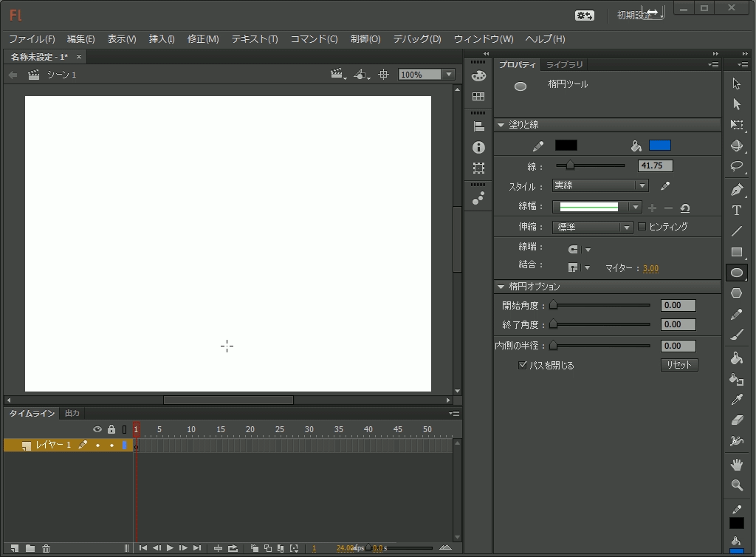
Task: Open the Swatches grid panel icon
Action: 478,97
